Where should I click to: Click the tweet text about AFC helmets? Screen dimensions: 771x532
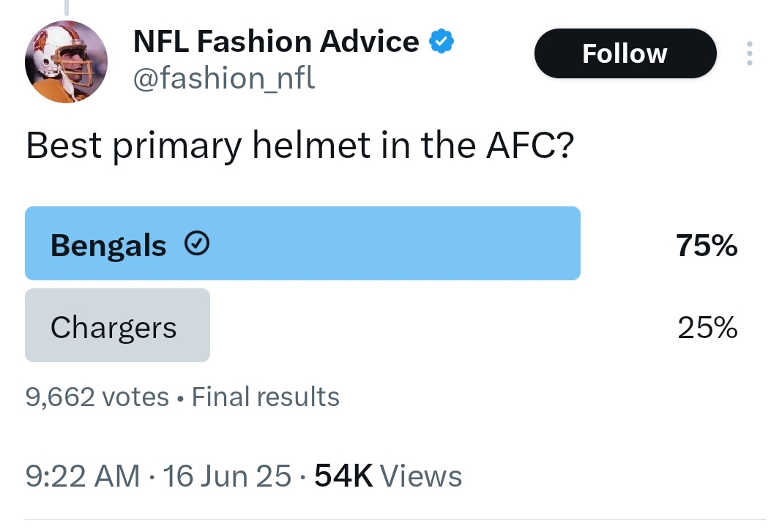pos(300,146)
